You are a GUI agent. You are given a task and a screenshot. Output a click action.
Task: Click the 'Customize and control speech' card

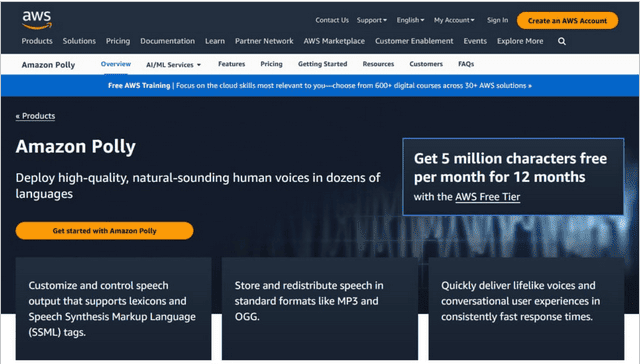[113, 309]
